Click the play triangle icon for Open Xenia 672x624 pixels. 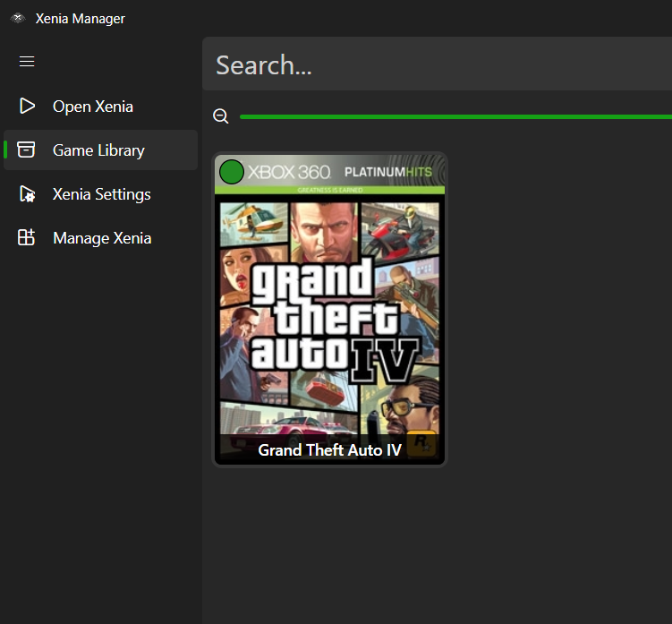coord(27,106)
